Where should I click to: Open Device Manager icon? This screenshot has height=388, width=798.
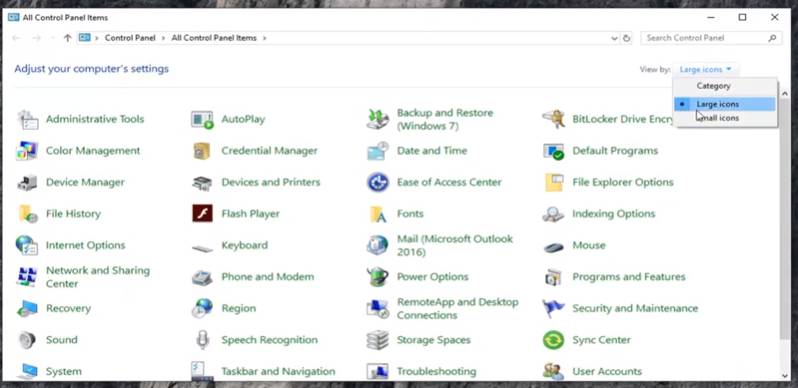27,183
